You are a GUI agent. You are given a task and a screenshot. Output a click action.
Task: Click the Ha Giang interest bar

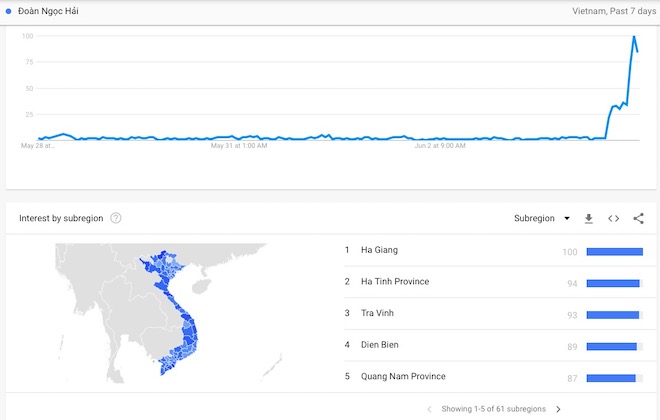click(615, 252)
